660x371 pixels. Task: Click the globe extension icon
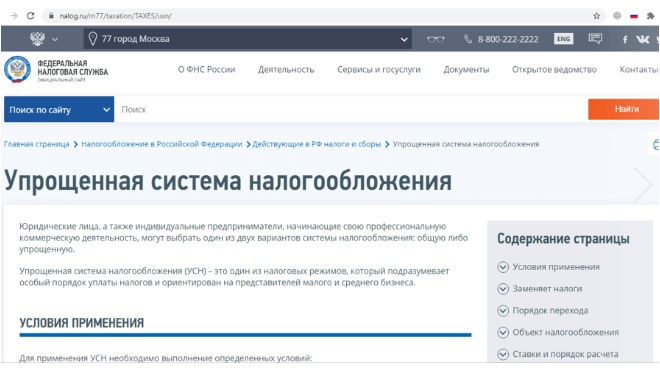(617, 16)
